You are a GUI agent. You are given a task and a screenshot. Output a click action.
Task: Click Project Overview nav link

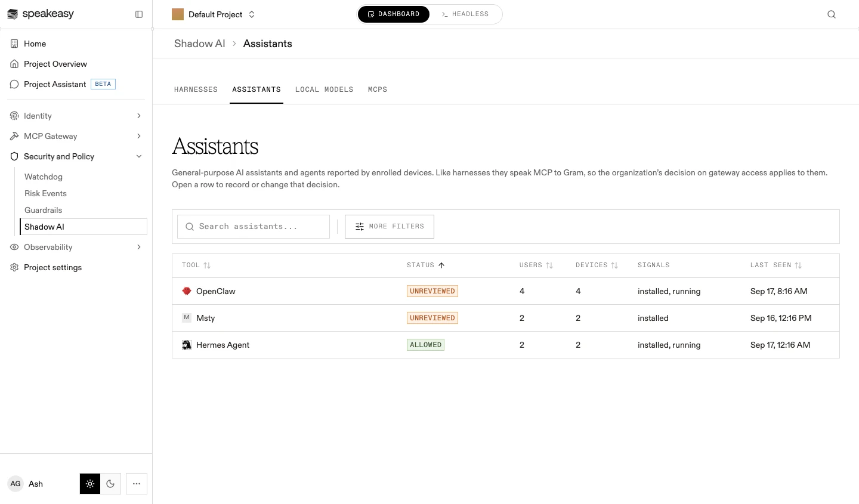[55, 64]
